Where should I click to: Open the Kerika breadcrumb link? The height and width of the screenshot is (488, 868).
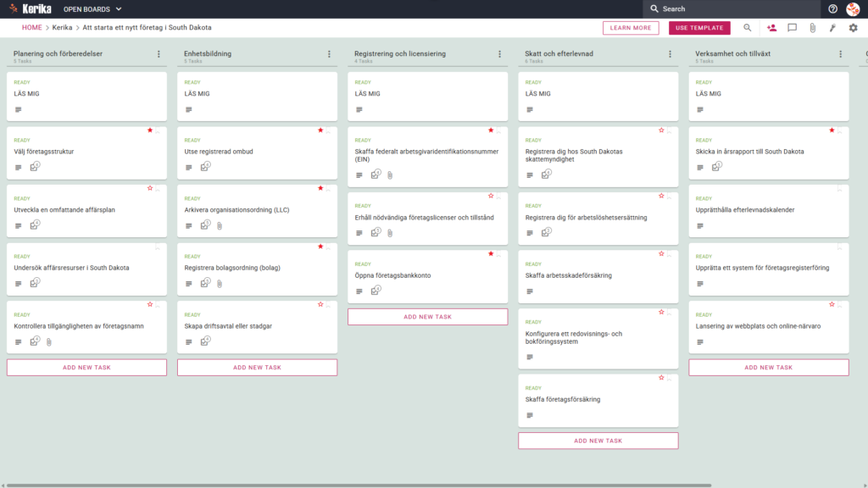click(x=62, y=28)
